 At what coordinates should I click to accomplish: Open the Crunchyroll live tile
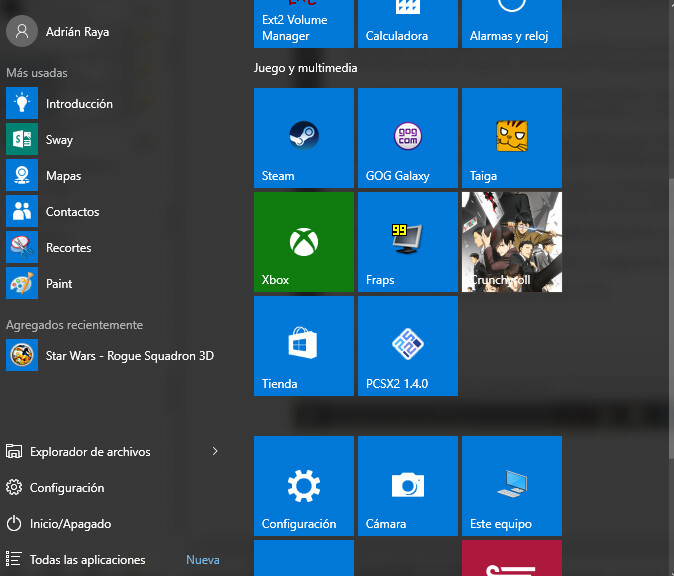(512, 242)
